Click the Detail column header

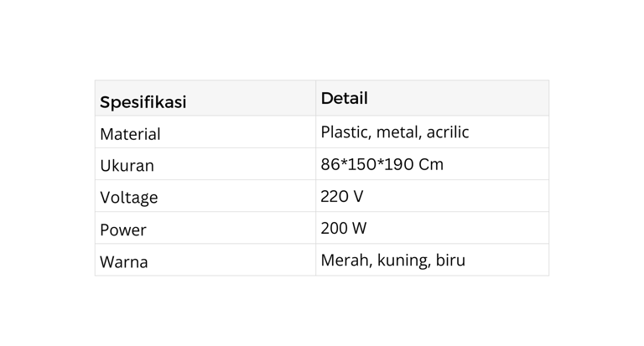(x=344, y=98)
